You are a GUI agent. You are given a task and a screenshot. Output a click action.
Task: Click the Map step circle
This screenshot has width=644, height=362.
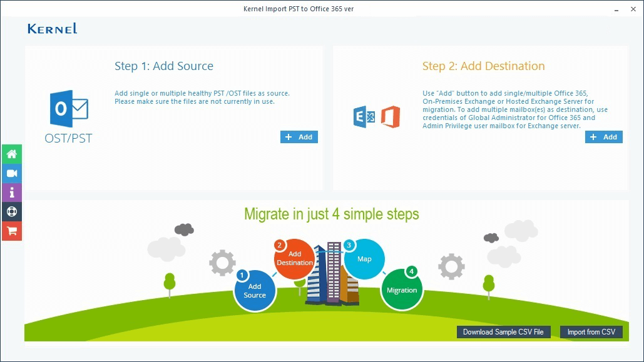[x=364, y=258]
